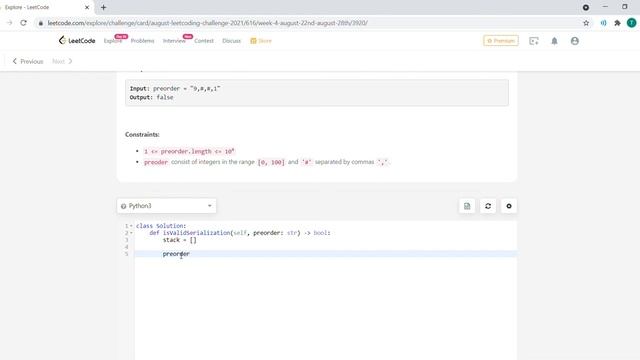Click the site lock icon in address bar
The image size is (640, 360).
(x=40, y=23)
